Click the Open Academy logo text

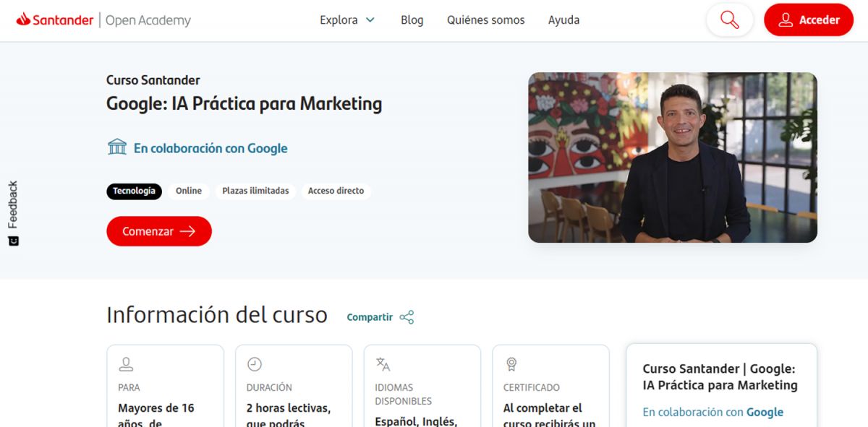pyautogui.click(x=148, y=20)
